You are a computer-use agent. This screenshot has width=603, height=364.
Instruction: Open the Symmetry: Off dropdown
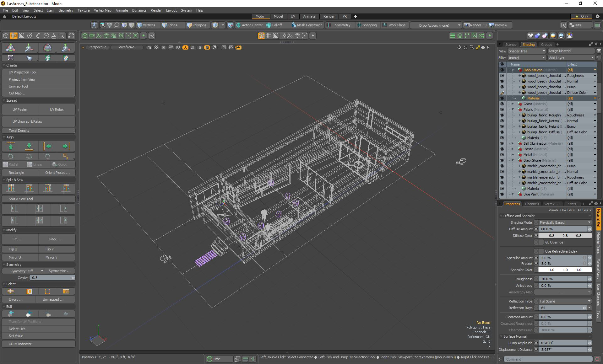(x=23, y=271)
